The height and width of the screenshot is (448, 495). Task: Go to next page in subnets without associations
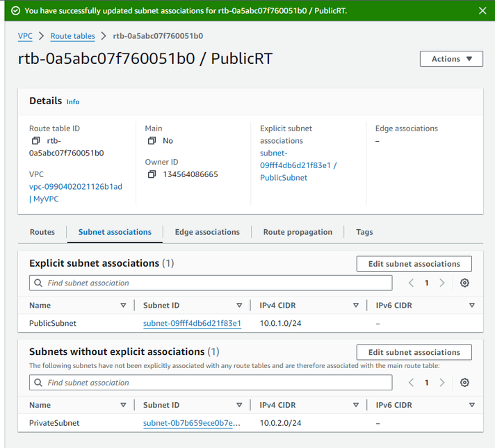coord(442,383)
